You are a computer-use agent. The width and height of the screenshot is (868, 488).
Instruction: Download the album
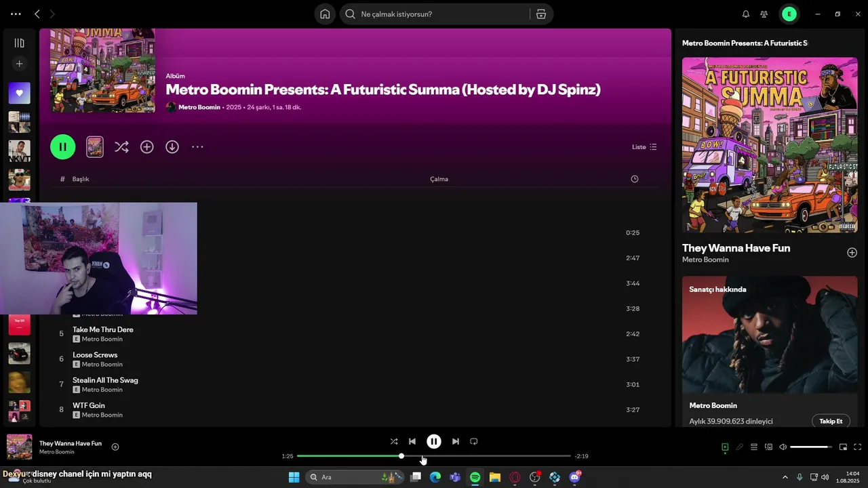[172, 146]
